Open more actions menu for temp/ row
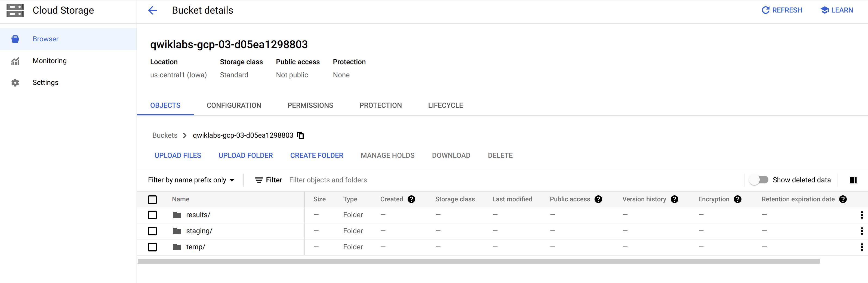The width and height of the screenshot is (868, 283). pos(862,247)
